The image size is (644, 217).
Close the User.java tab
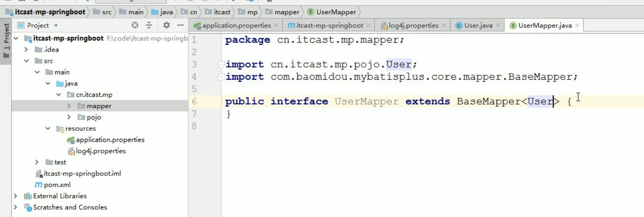pyautogui.click(x=498, y=26)
